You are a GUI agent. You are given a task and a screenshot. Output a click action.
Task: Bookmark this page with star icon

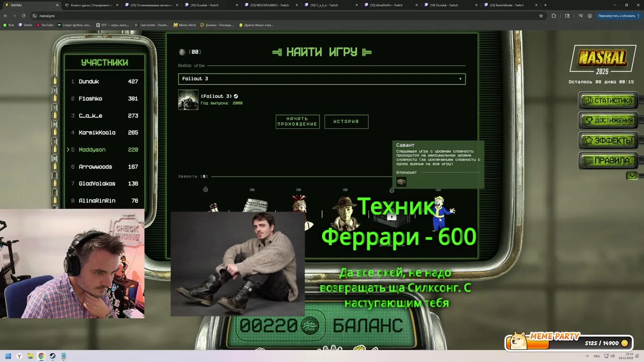[541, 16]
